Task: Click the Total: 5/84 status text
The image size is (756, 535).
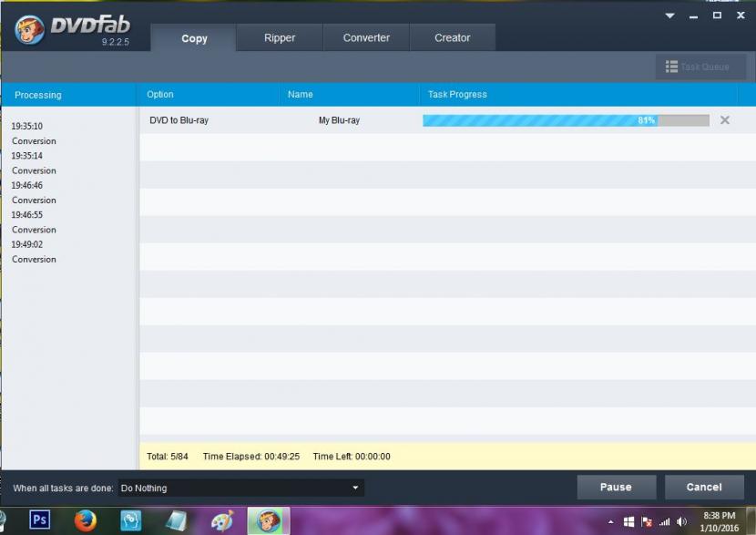Action: 168,457
